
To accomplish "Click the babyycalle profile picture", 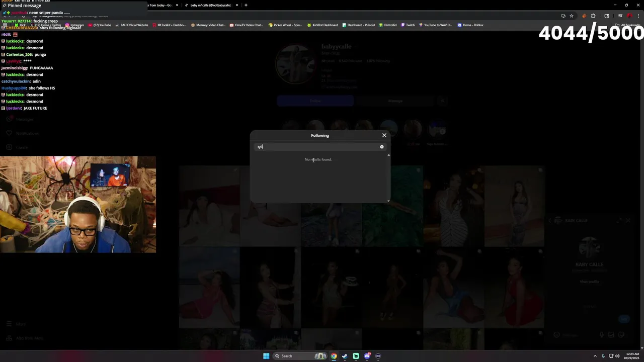I will pyautogui.click(x=295, y=64).
